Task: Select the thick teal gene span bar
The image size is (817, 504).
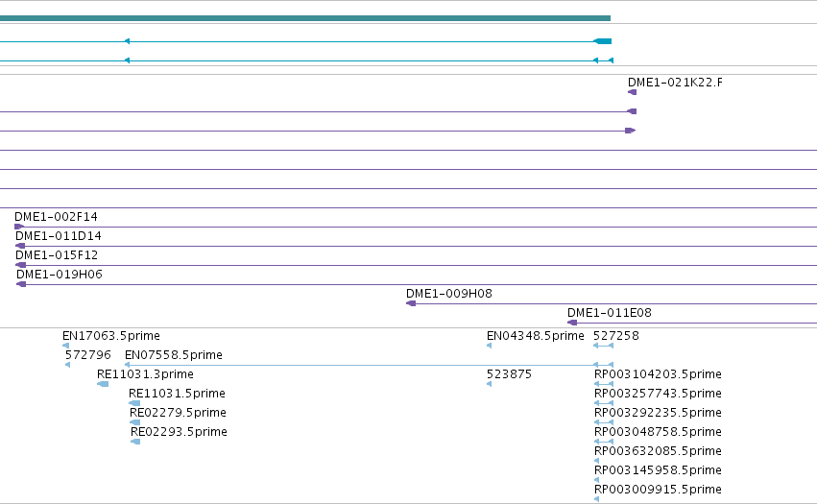Action: point(305,18)
